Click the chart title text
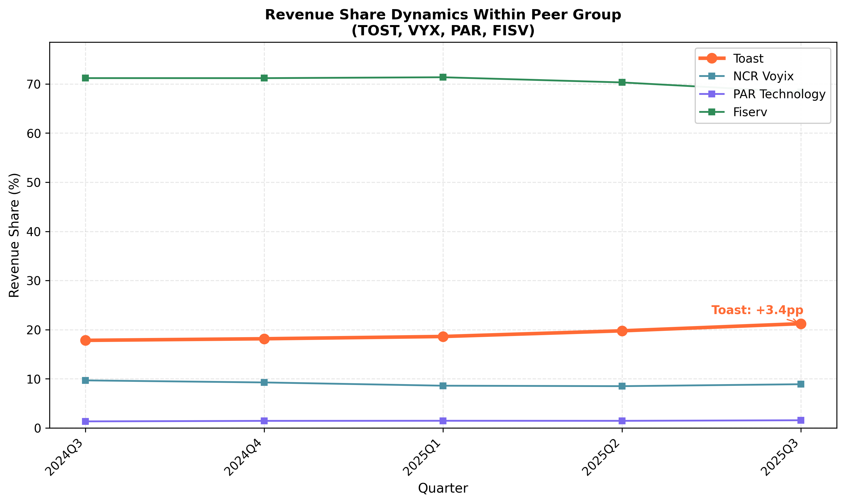Viewport: 845px width, 504px height. [443, 22]
